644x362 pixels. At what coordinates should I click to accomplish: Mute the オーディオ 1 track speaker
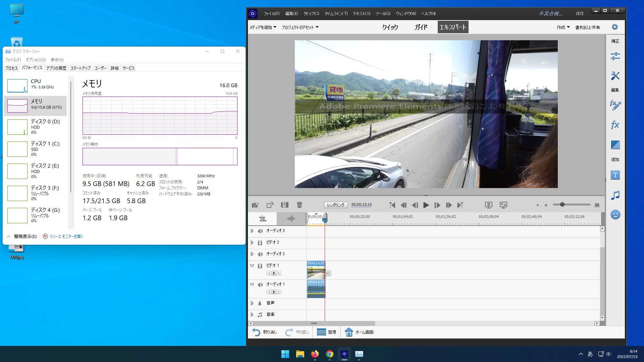[x=260, y=285]
